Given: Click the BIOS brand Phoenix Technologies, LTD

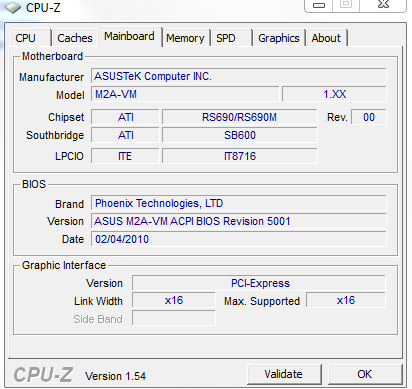Looking at the screenshot, I should click(239, 203).
